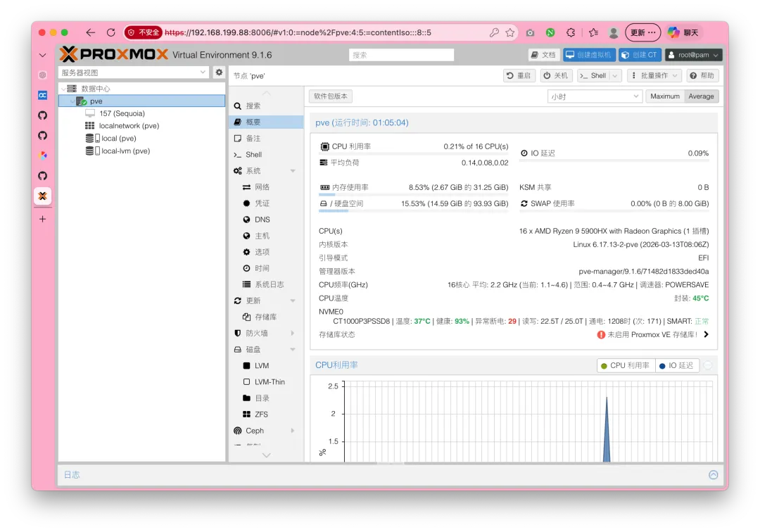Select local (pve) storage in tree
Screen dimensions: 760x532
point(119,138)
